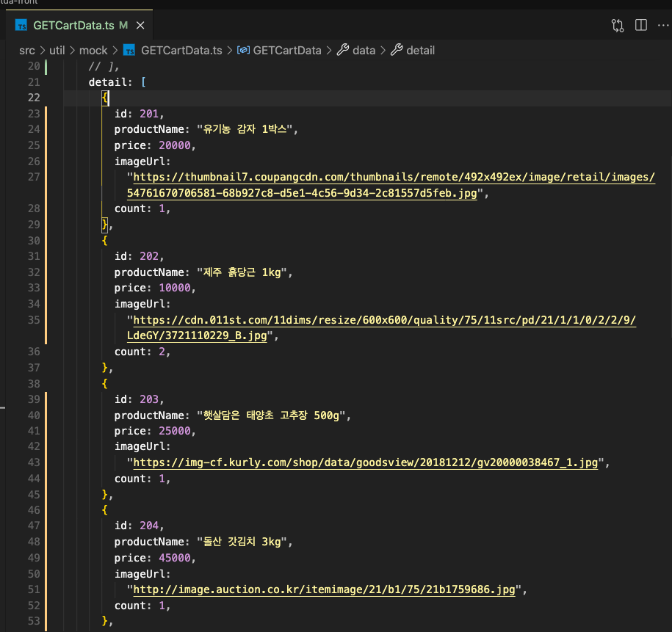Click the opening brace on line 22
The height and width of the screenshot is (632, 672).
pyautogui.click(x=105, y=98)
